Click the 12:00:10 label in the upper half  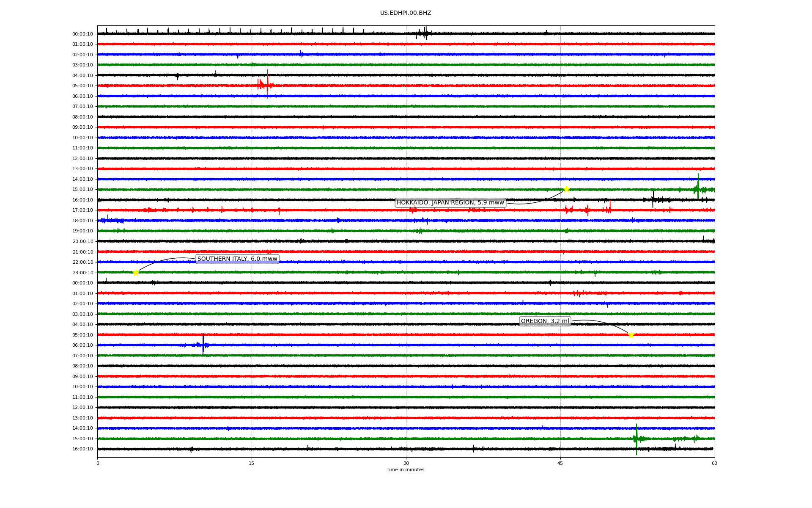82,158
